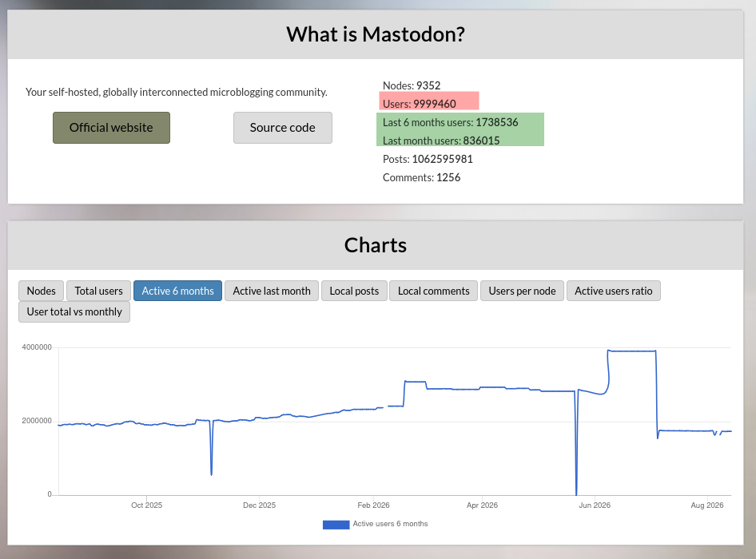The height and width of the screenshot is (559, 756).
Task: Select the Active 6 months chart tab
Action: (178, 291)
